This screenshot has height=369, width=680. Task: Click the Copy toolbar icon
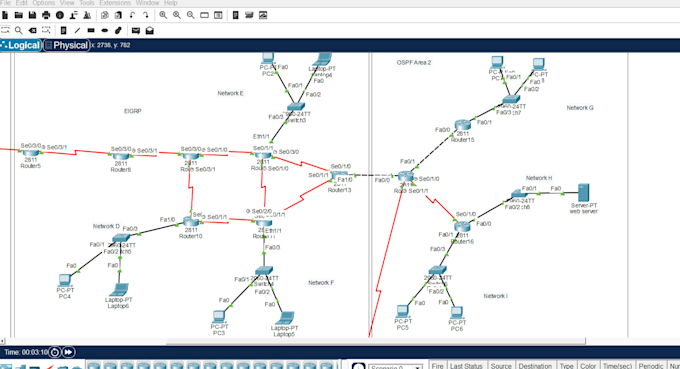[x=105, y=15]
